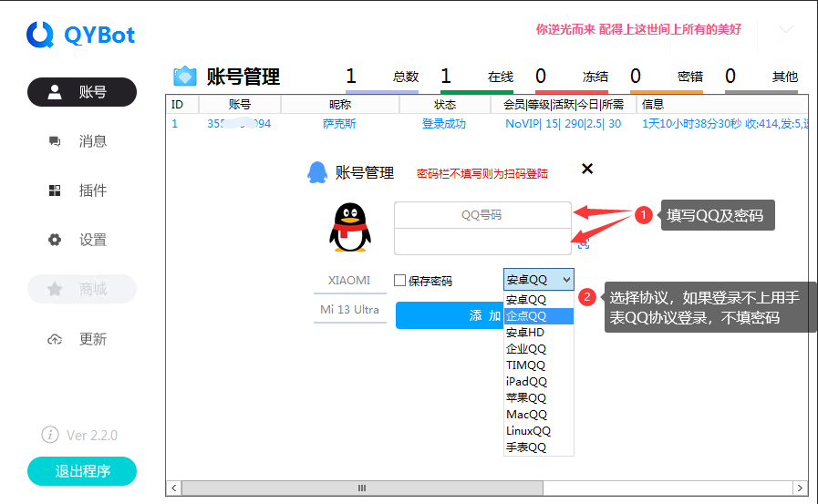Click the QQ penguin avatar image
This screenshot has height=504, width=818.
coord(350,227)
